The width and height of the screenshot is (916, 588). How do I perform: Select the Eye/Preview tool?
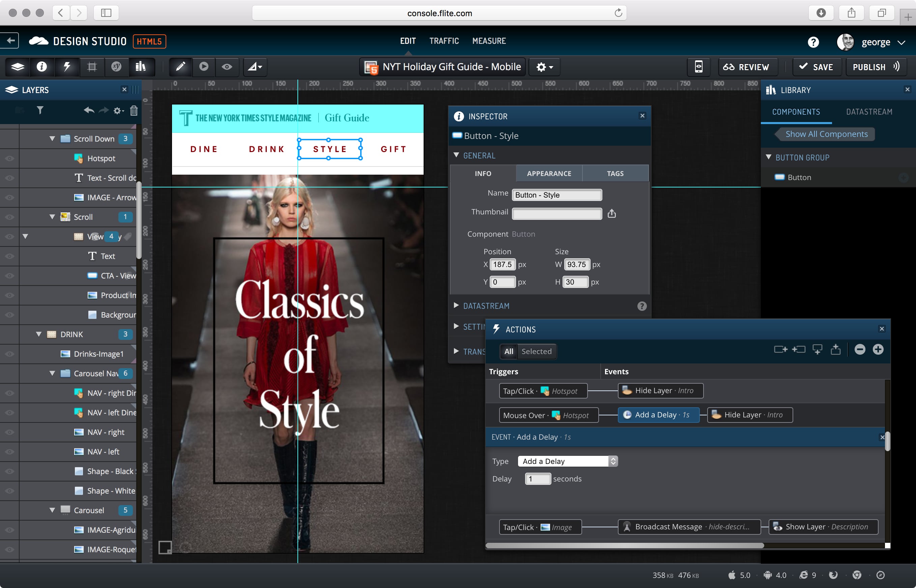[228, 66]
